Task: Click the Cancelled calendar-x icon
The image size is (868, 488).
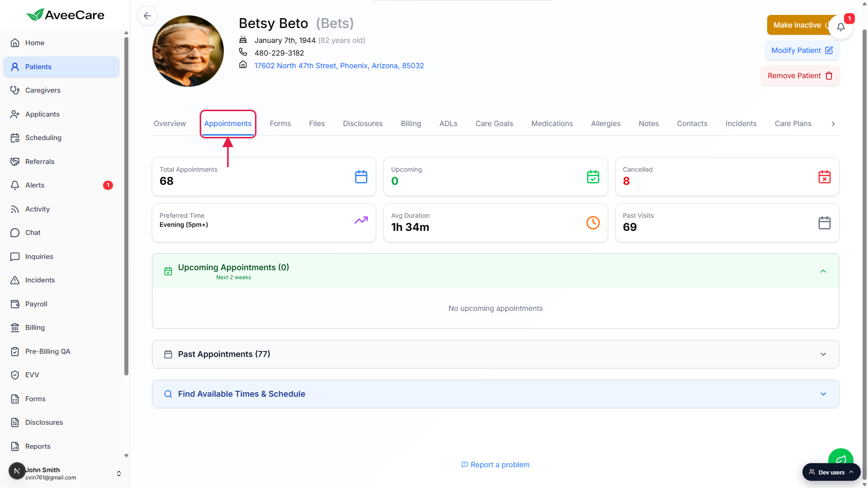Action: 825,177
